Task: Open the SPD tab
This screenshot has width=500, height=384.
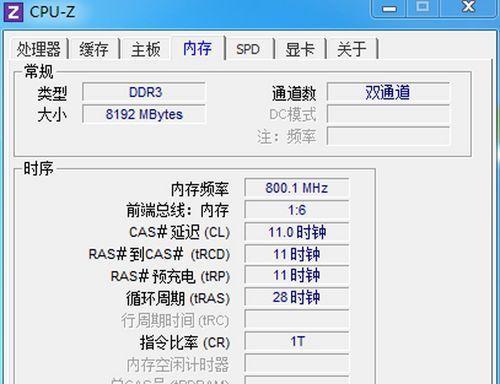Action: 248,49
